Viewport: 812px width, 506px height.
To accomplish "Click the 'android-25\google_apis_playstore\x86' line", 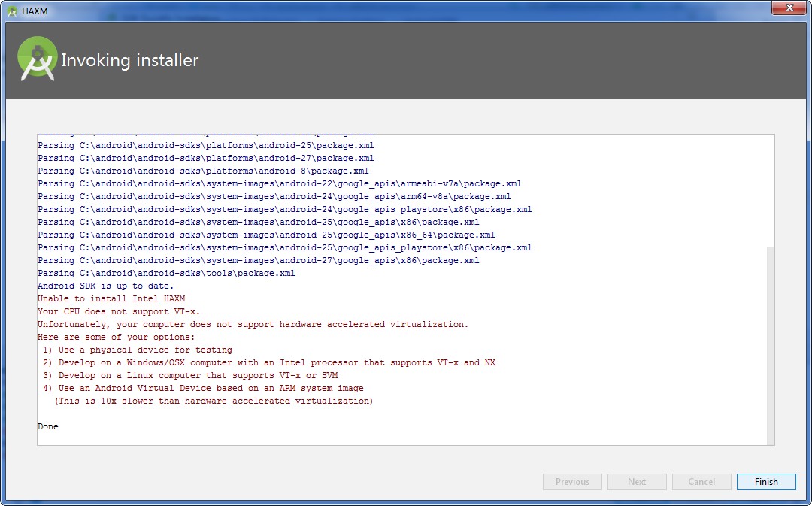I will click(285, 247).
